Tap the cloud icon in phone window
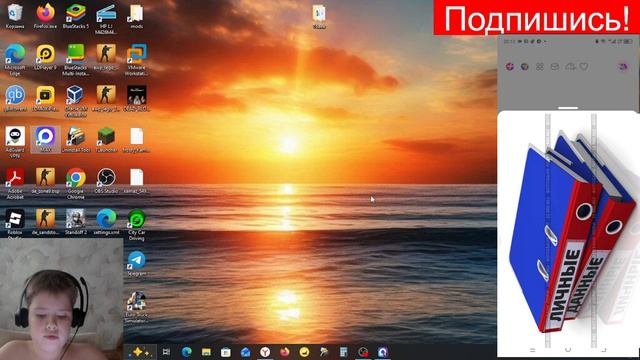640x360 pixels. click(570, 66)
